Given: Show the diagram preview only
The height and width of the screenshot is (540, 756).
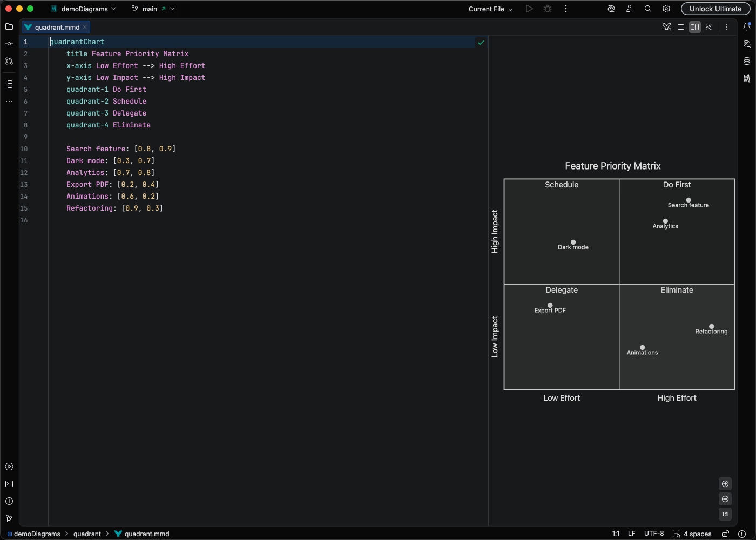Looking at the screenshot, I should 709,26.
